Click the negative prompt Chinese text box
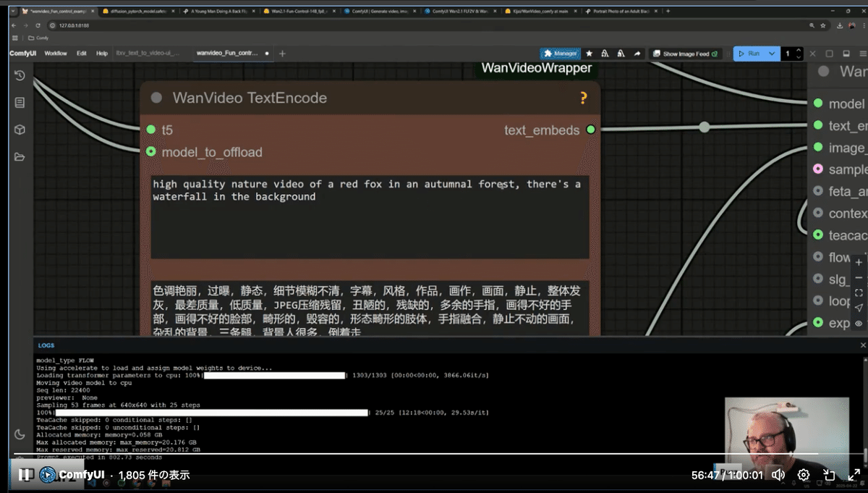This screenshot has height=493, width=868. point(370,308)
